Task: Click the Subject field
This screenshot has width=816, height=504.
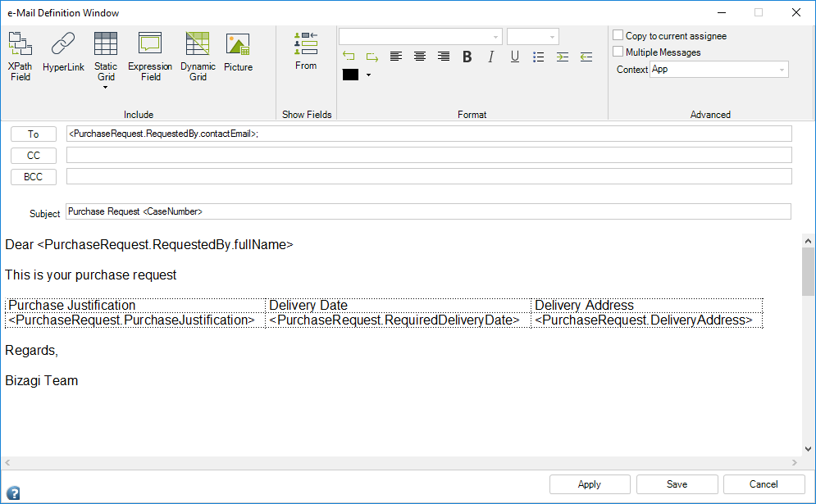Action: point(428,211)
